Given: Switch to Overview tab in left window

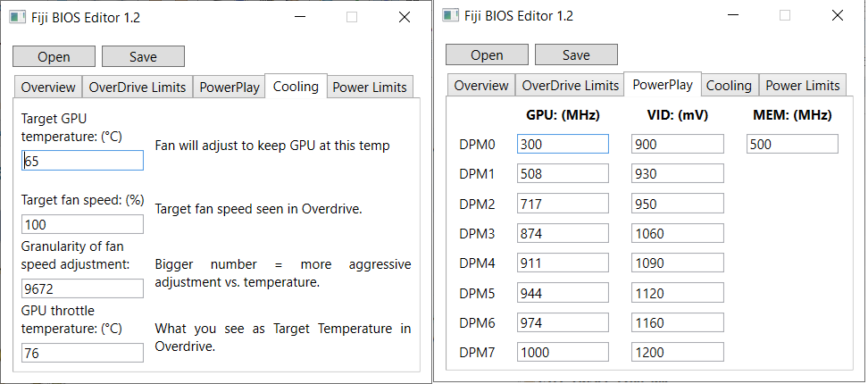Looking at the screenshot, I should point(48,87).
